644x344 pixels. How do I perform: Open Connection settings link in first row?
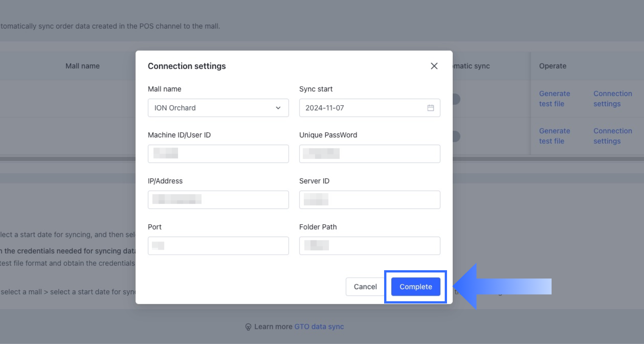click(x=612, y=98)
